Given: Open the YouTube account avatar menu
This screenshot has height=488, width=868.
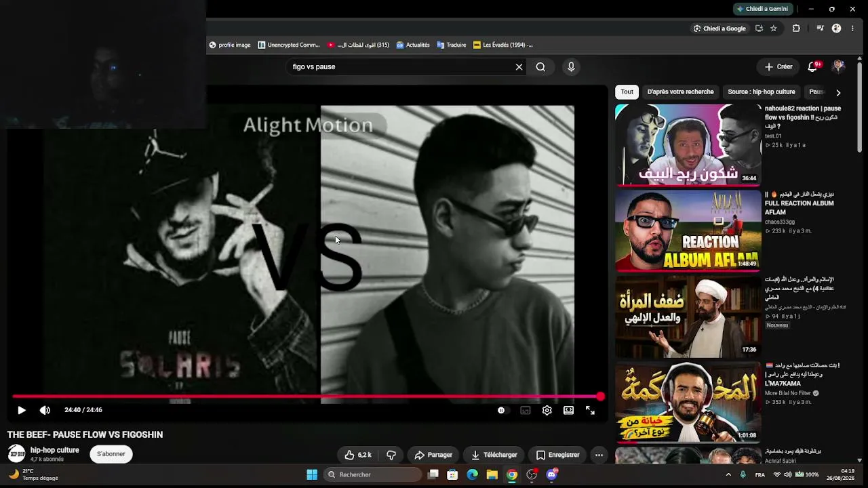Looking at the screenshot, I should 839,66.
